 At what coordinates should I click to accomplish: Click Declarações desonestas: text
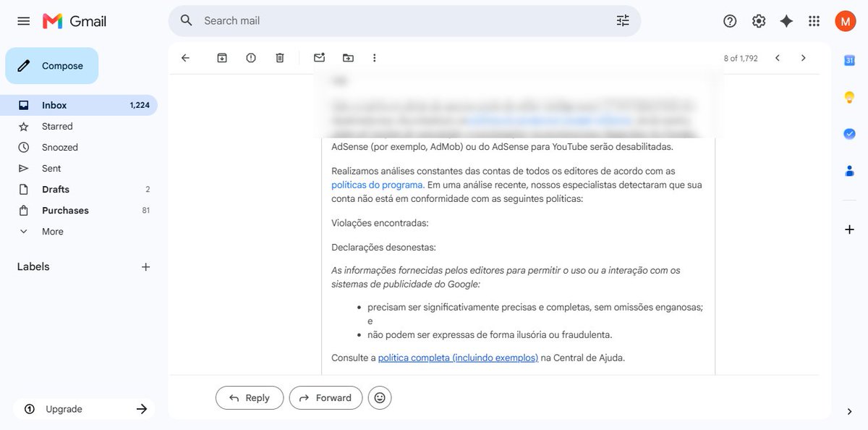tap(383, 247)
